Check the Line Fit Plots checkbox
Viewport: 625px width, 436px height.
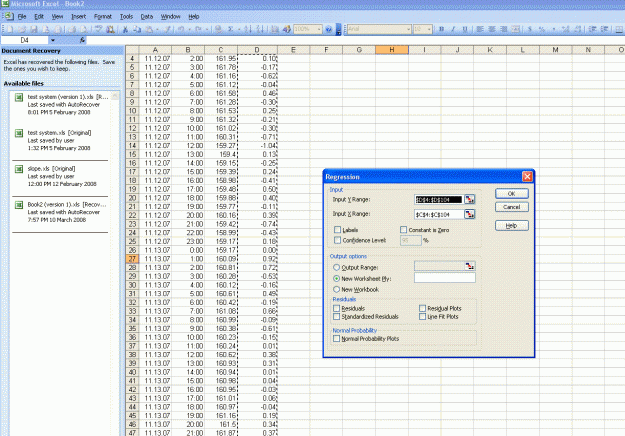pos(423,316)
